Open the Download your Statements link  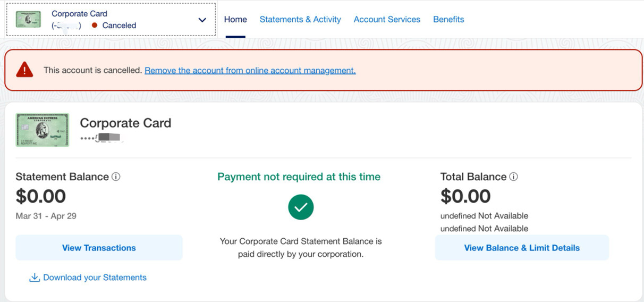(95, 278)
